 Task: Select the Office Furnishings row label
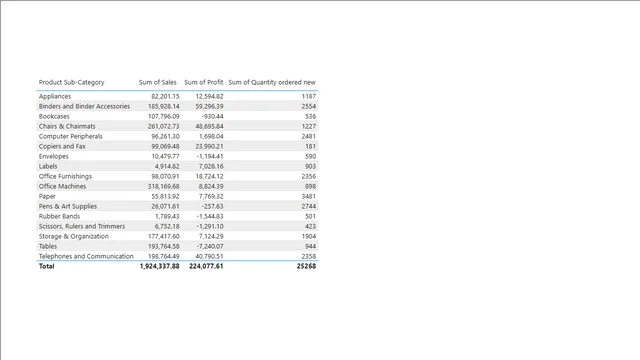[65, 176]
